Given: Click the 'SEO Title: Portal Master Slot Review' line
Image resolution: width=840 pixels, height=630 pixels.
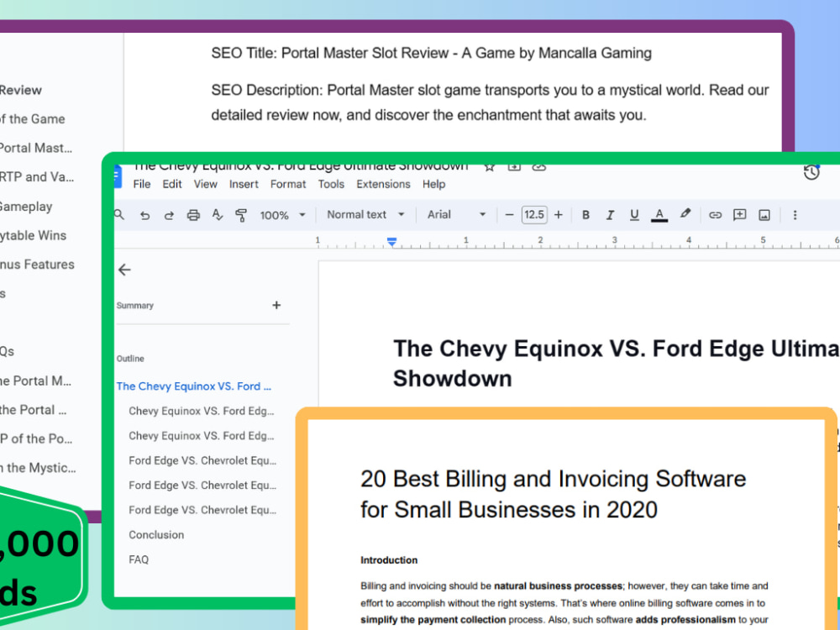Looking at the screenshot, I should point(431,53).
